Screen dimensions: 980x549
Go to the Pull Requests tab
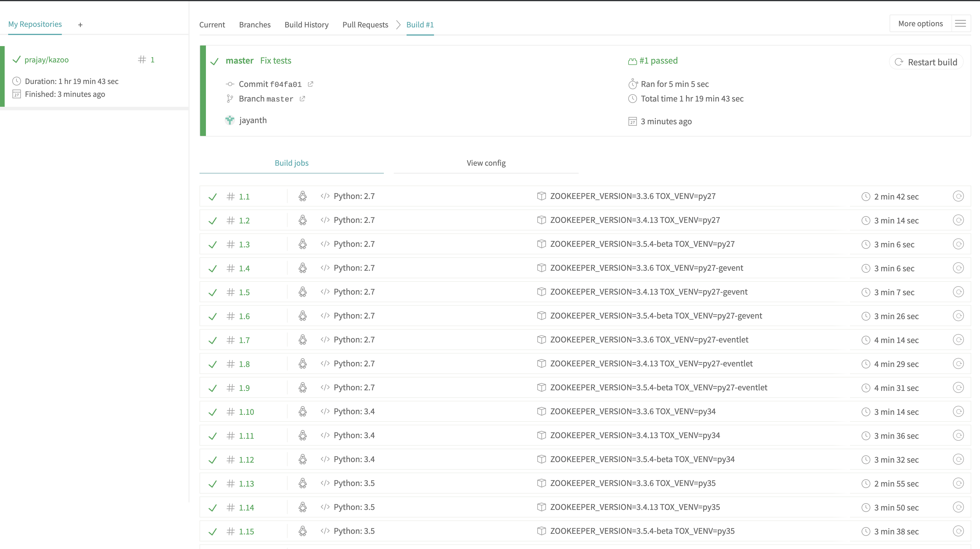coord(365,25)
